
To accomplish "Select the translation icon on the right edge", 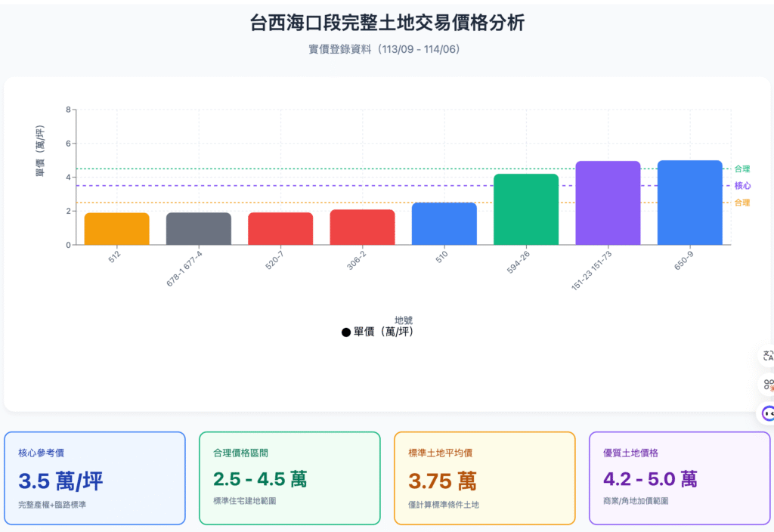I will tap(767, 357).
